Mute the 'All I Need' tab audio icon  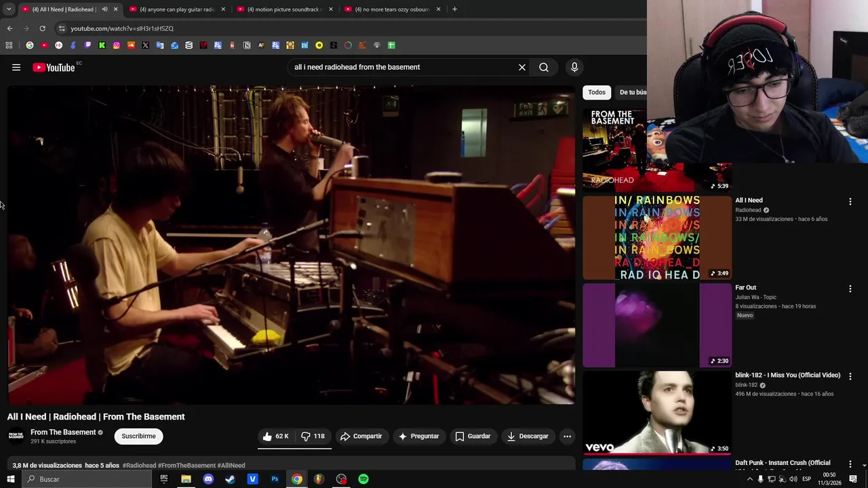[104, 9]
